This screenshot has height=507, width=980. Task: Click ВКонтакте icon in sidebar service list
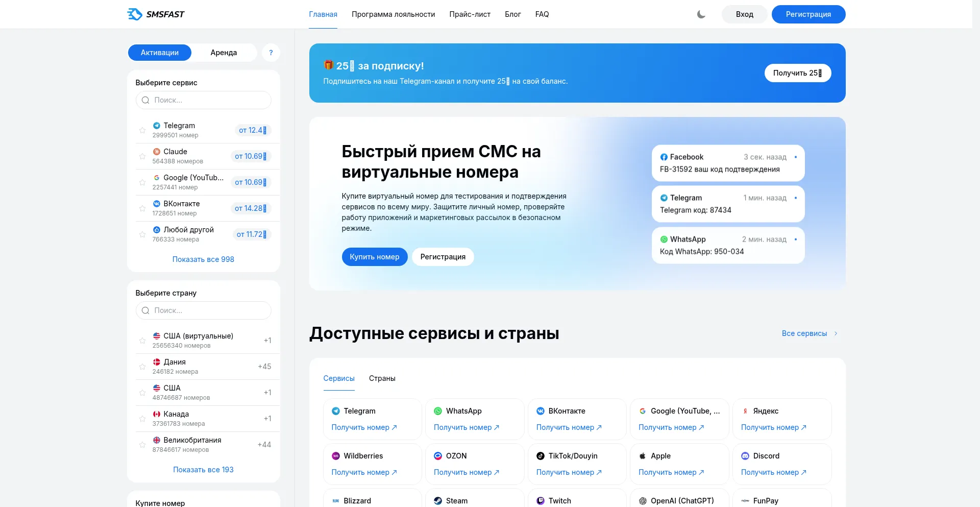157,204
